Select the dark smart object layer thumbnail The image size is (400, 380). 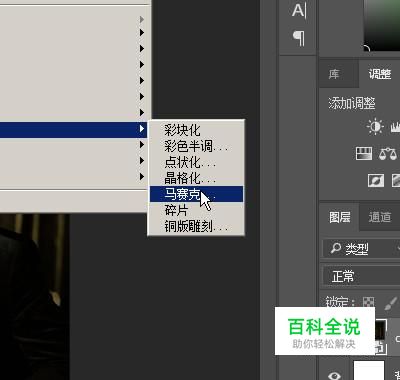coord(381,337)
